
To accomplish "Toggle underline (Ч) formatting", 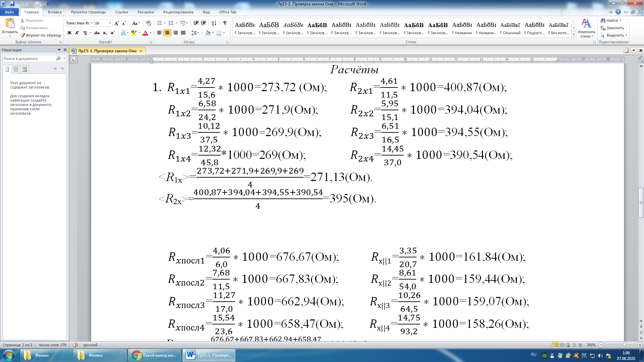I will 85,33.
